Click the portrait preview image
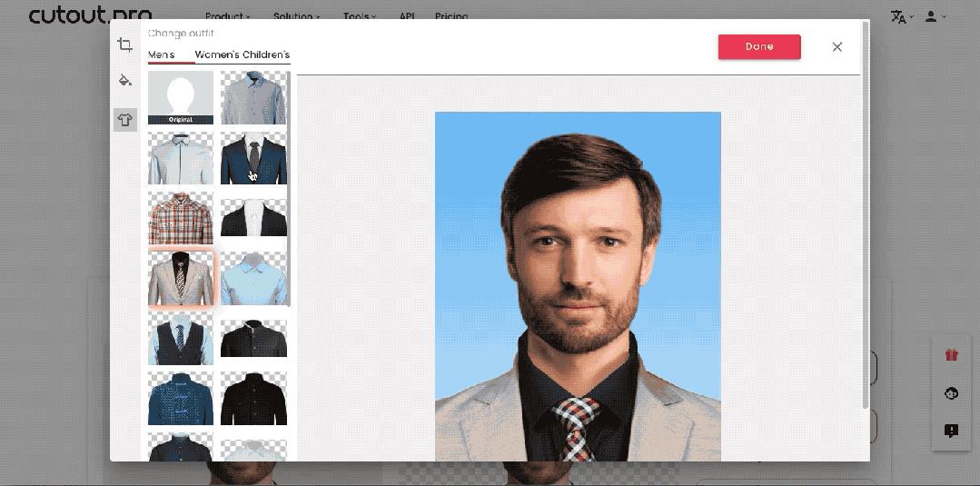 coord(578,286)
